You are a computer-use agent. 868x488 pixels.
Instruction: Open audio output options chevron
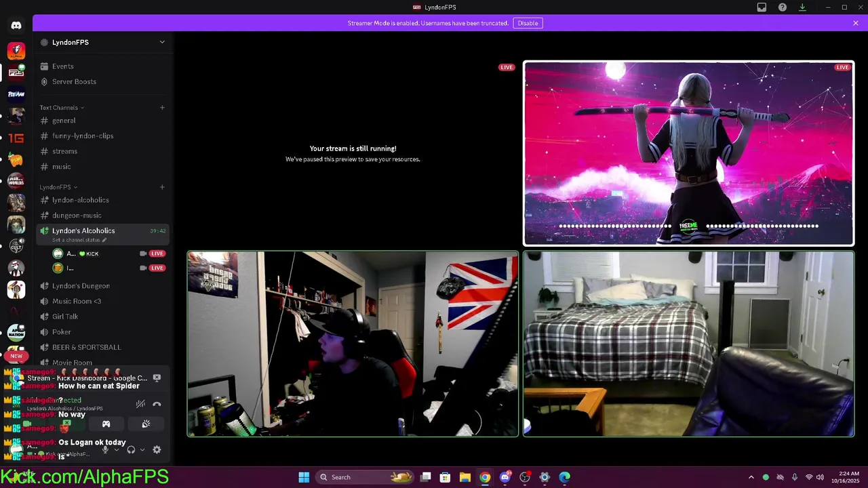click(142, 449)
